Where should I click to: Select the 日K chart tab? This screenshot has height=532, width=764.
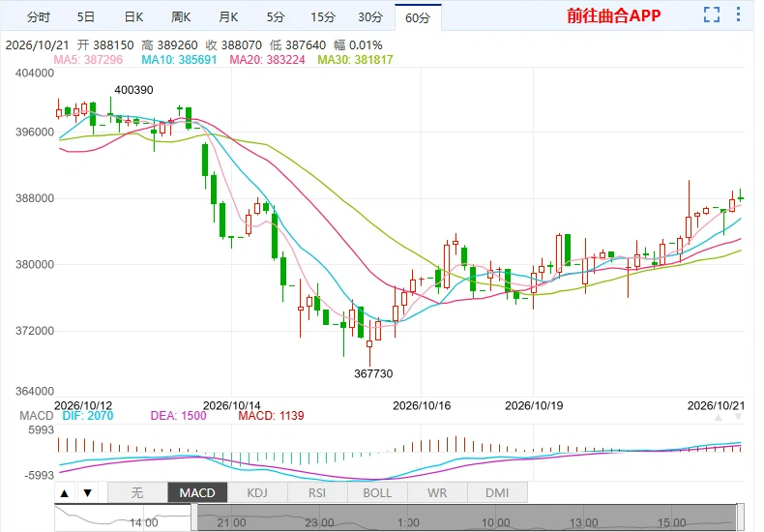click(133, 17)
